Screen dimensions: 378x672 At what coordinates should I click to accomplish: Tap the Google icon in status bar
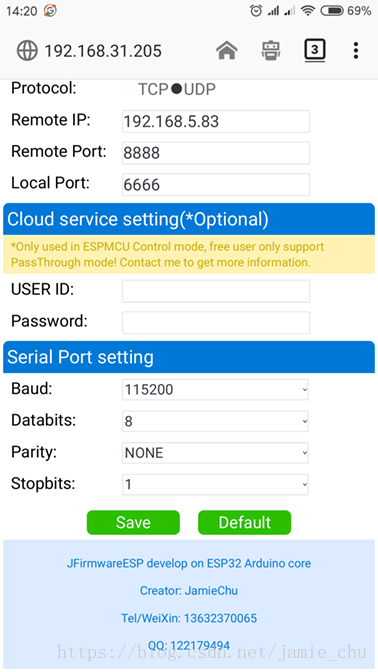[x=50, y=11]
